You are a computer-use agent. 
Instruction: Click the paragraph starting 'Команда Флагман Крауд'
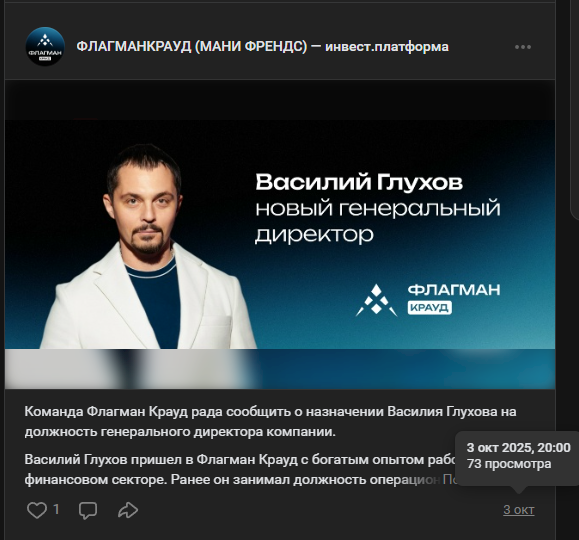coord(270,421)
